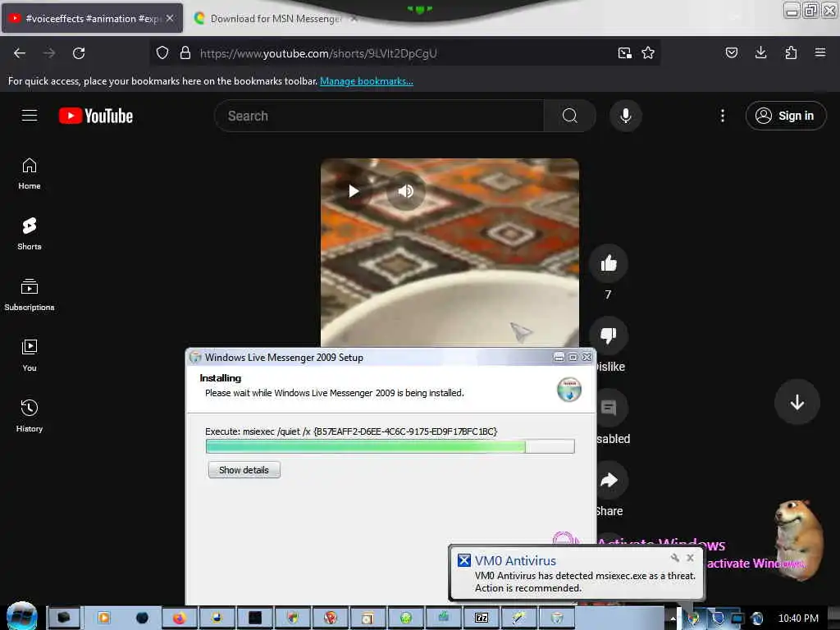This screenshot has height=630, width=840.
Task: Open picture-in-picture icon in address bar
Action: tap(624, 53)
